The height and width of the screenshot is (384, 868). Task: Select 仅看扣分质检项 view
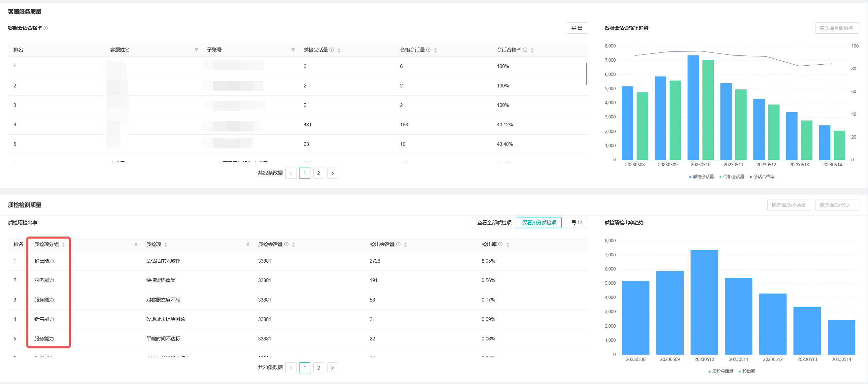[539, 223]
